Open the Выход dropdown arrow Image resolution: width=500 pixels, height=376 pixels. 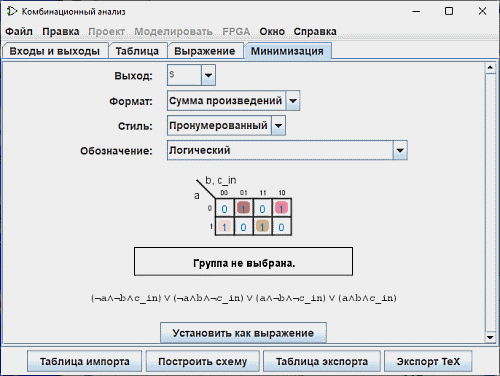pyautogui.click(x=208, y=75)
